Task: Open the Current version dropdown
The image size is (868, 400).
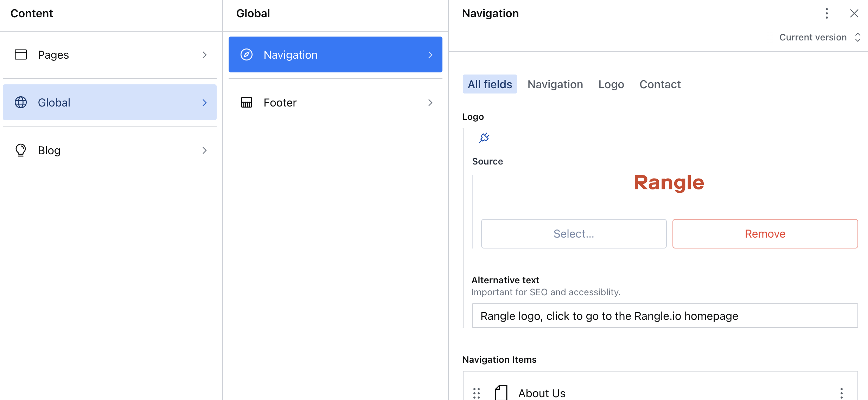Action: click(819, 37)
